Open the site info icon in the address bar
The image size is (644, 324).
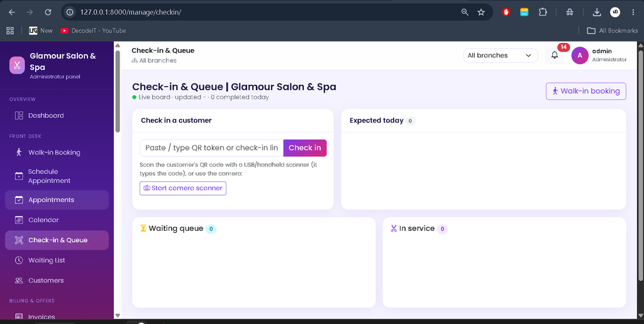[70, 13]
